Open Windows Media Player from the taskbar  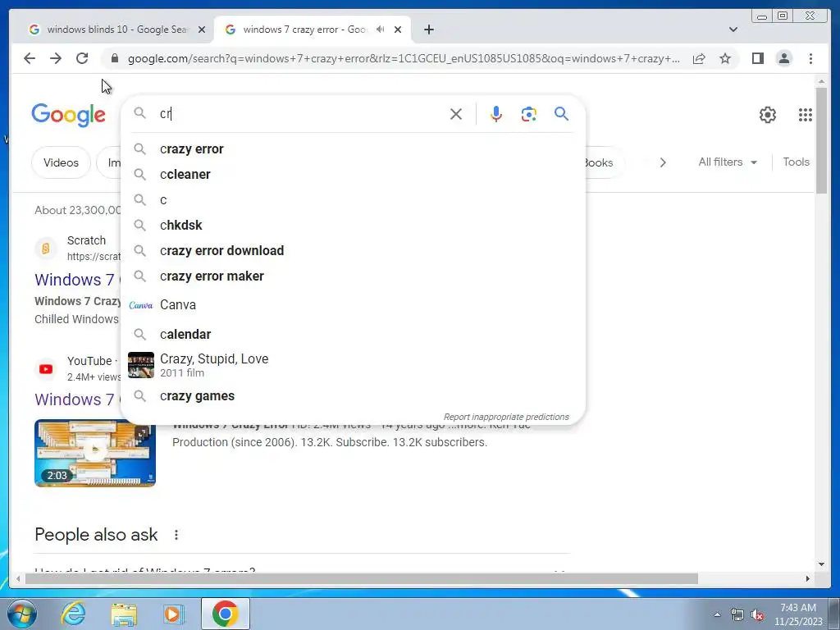174,614
